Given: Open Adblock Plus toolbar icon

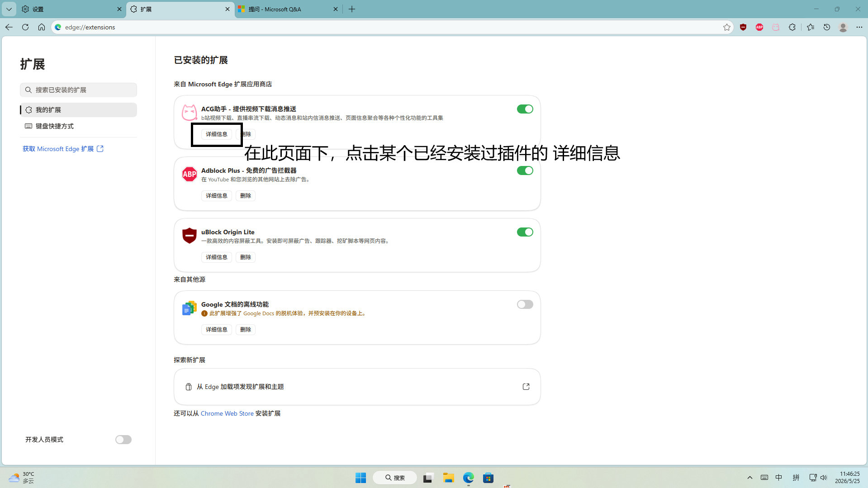Looking at the screenshot, I should click(759, 27).
